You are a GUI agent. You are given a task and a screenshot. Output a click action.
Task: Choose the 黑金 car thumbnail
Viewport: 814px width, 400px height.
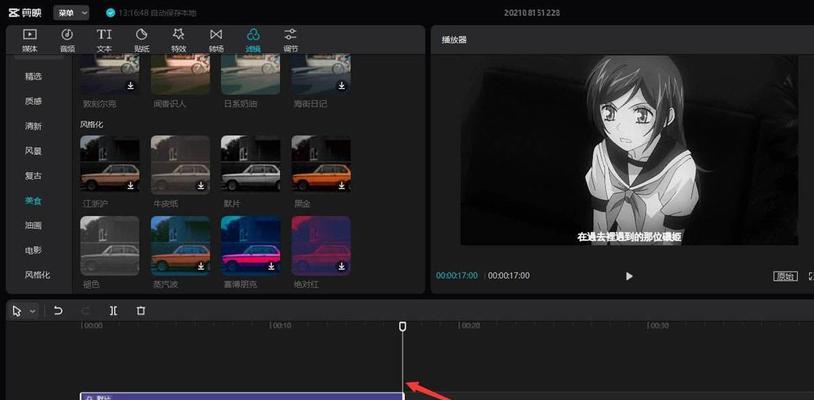tap(321, 165)
